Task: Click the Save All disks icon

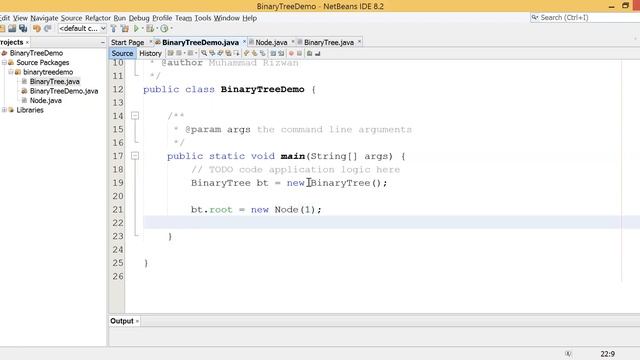Action: tap(23, 29)
